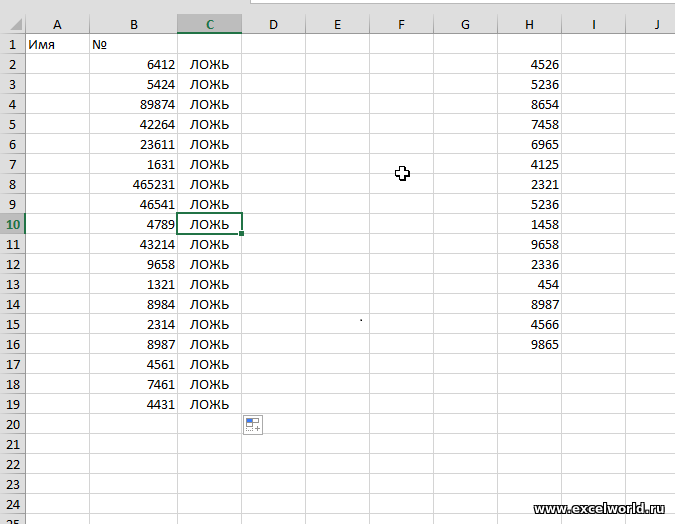Click cell with value 4561
This screenshot has height=524, width=675.
[x=133, y=365]
